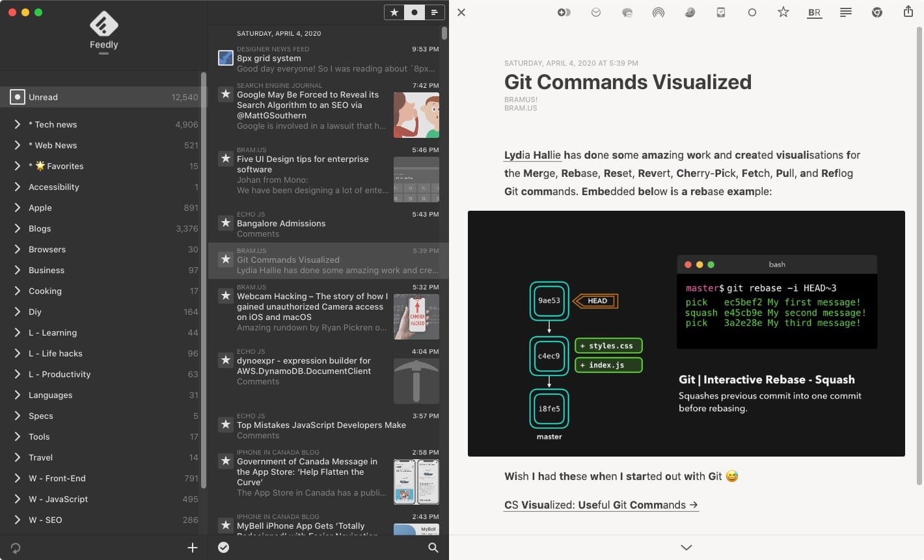This screenshot has height=560, width=924.
Task: Toggle the BR reading mode
Action: 815,12
